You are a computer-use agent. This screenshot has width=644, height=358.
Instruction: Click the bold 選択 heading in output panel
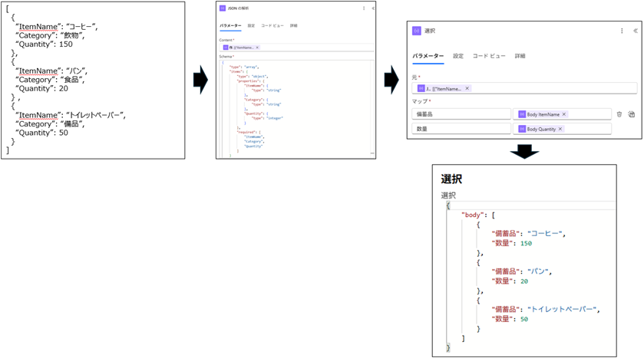click(x=451, y=179)
